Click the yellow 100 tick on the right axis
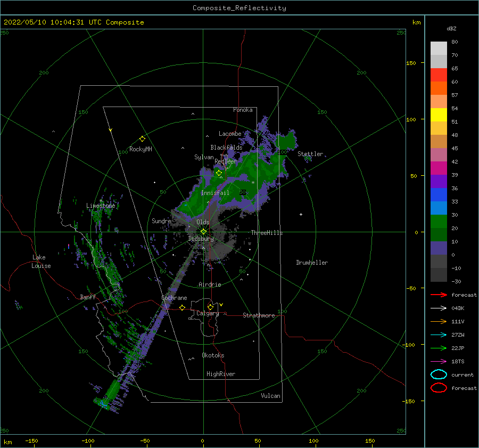Image resolution: width=479 pixels, height=448 pixels. [411, 119]
